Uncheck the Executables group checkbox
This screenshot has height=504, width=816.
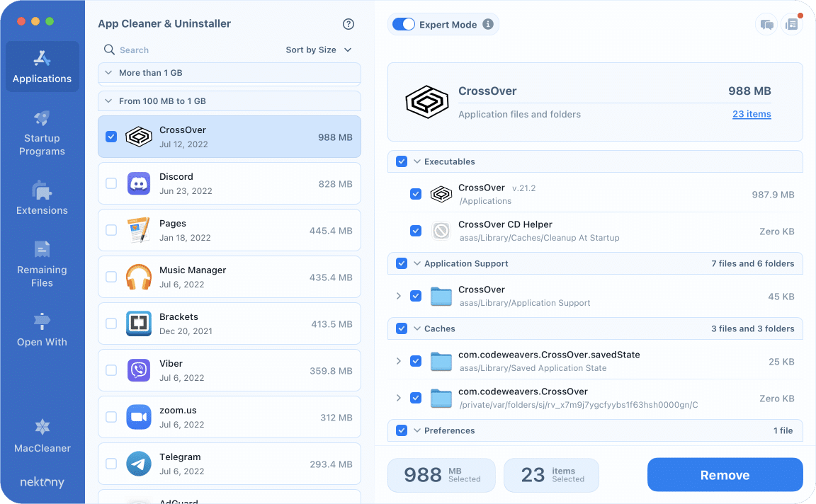(402, 162)
